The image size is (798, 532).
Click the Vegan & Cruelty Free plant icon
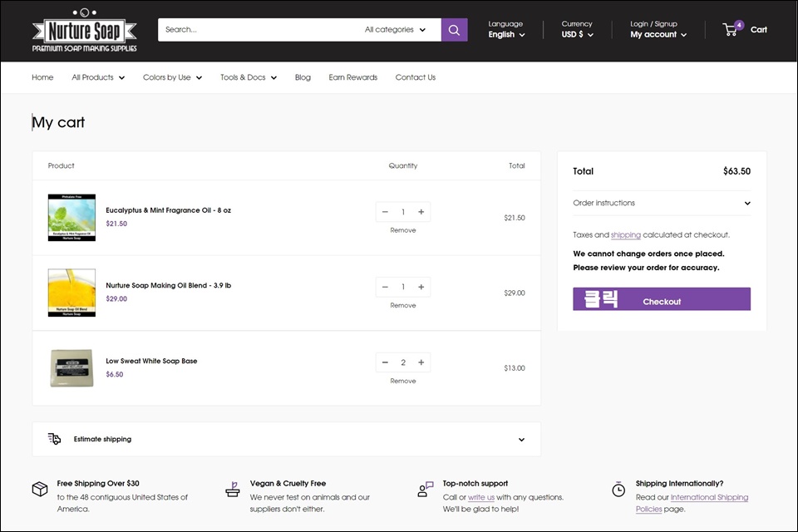(x=233, y=489)
